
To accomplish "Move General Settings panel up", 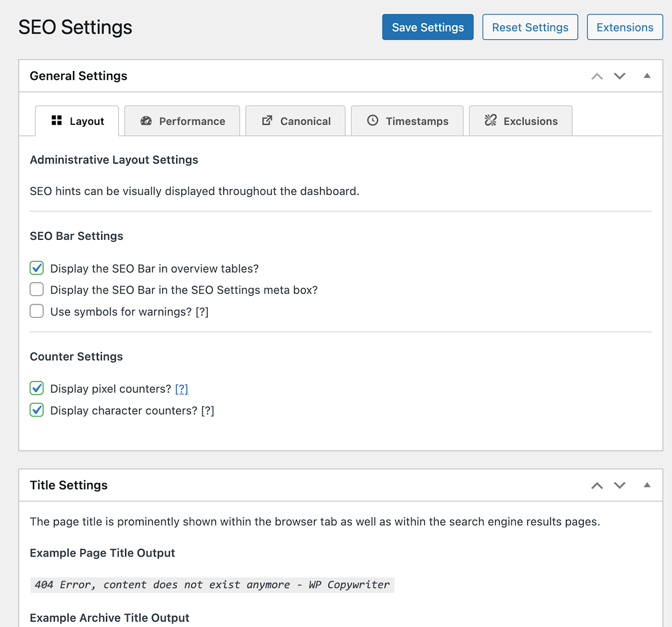I will [597, 76].
